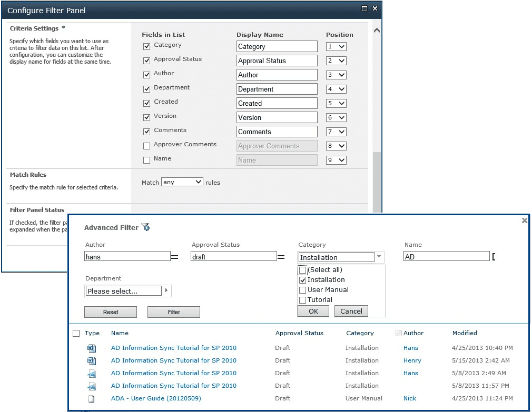Tick the checkbox beside Author column header

tap(399, 333)
